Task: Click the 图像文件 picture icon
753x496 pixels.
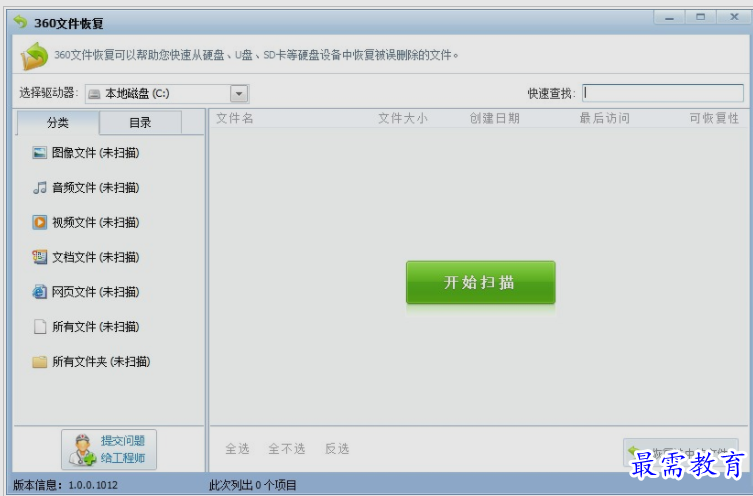Action: pyautogui.click(x=39, y=153)
